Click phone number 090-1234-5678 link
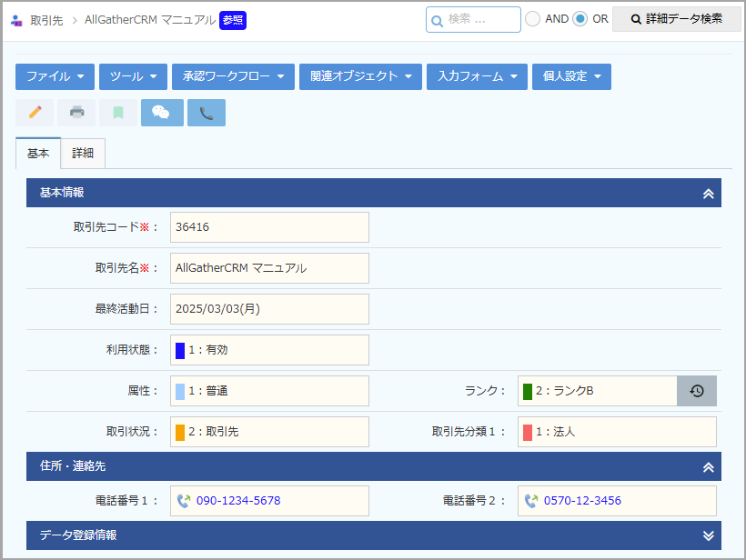 coord(238,501)
